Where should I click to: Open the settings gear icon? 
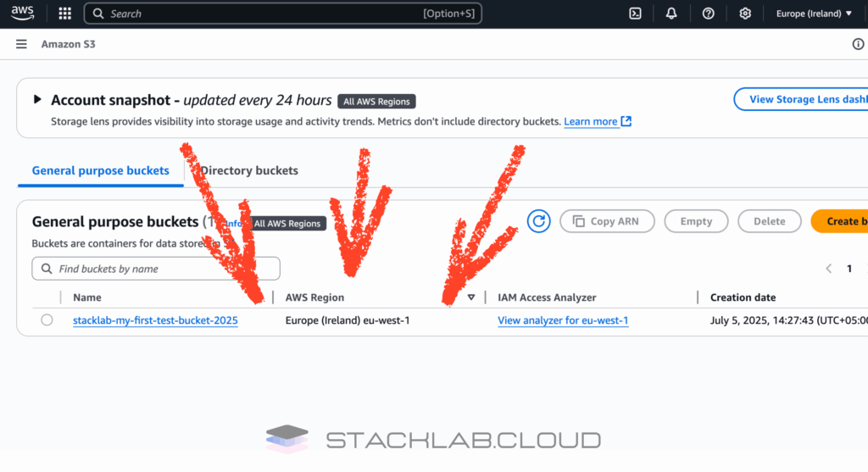coord(745,14)
